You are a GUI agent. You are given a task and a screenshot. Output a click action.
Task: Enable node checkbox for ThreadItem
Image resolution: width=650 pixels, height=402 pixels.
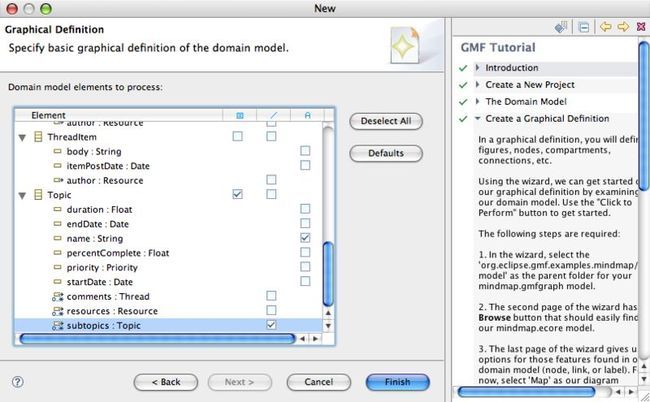[x=238, y=136]
